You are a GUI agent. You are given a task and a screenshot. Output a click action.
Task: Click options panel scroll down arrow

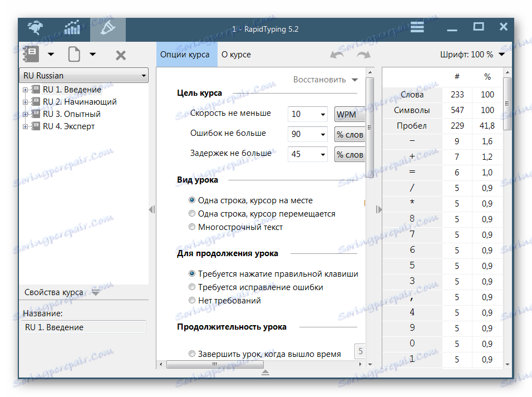370,364
